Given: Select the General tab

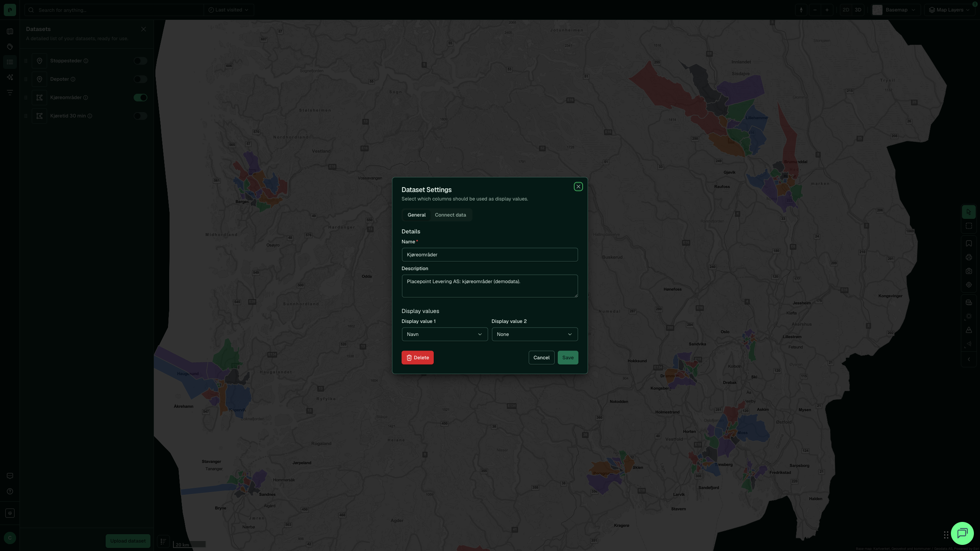Looking at the screenshot, I should (x=416, y=215).
